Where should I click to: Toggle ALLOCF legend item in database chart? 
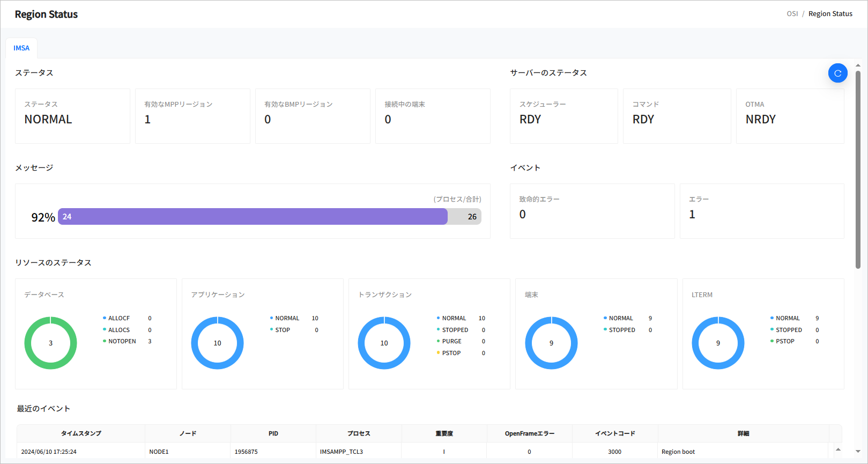pos(118,319)
